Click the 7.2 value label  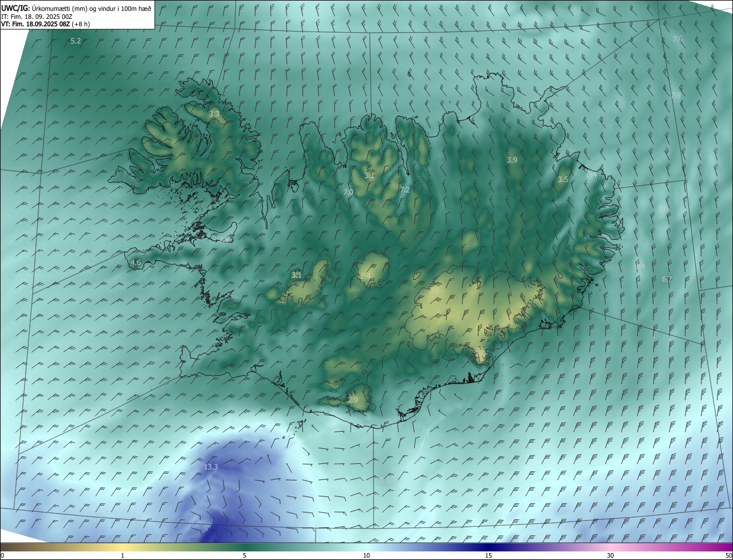pyautogui.click(x=405, y=190)
